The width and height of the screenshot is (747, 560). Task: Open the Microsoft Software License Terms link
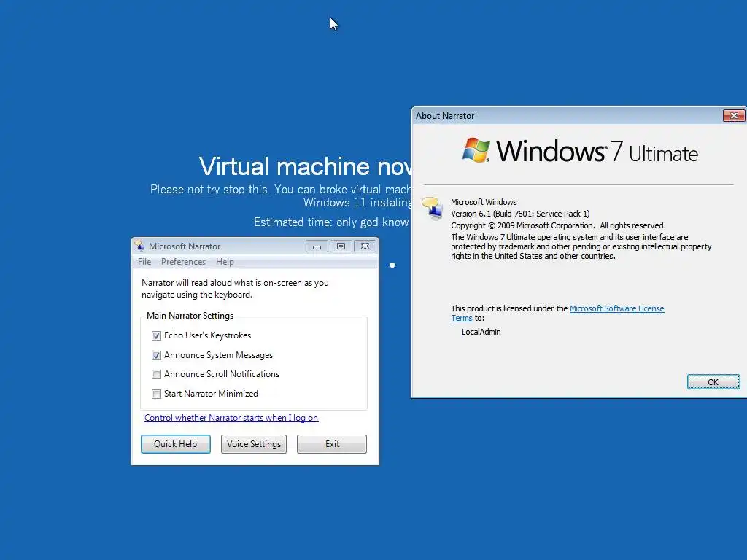pyautogui.click(x=616, y=308)
